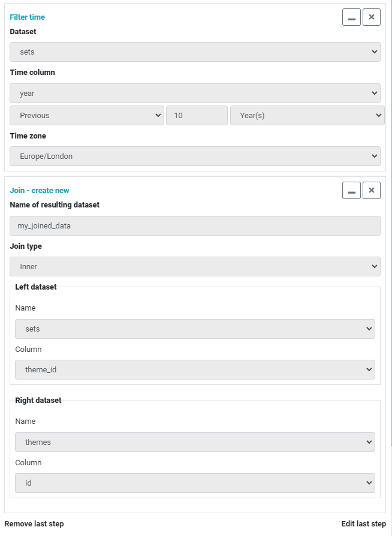Click the Filter time heading
Image resolution: width=392 pixels, height=536 pixels.
tap(28, 17)
